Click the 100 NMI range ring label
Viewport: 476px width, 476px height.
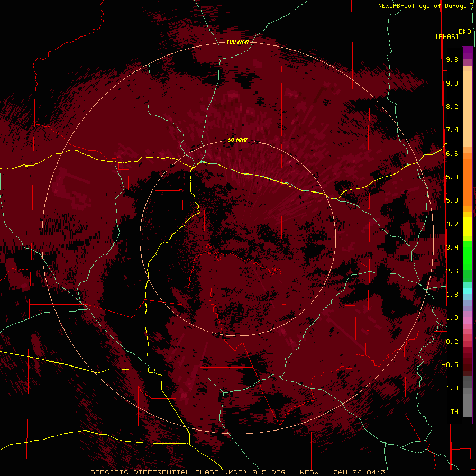point(237,42)
